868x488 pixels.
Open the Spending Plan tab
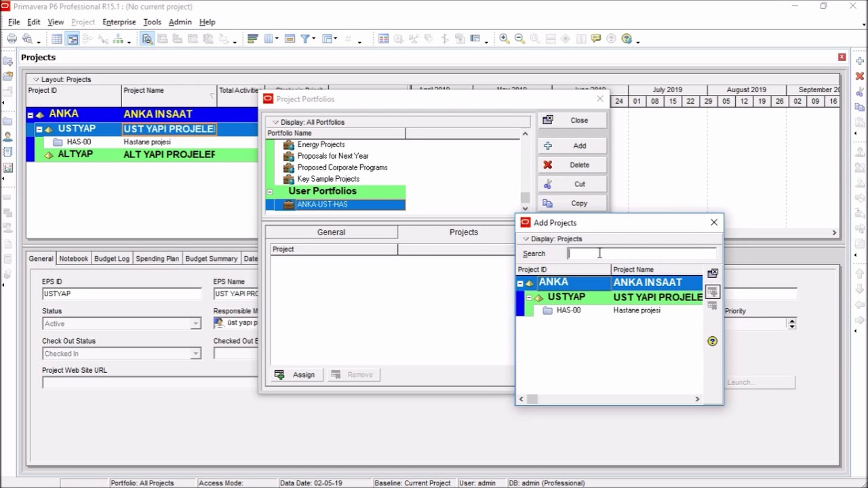point(157,258)
